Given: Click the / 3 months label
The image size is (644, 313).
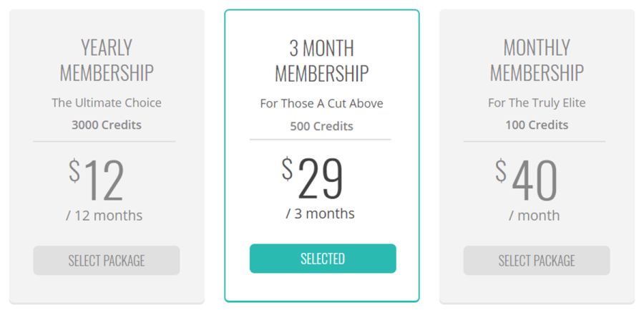Looking at the screenshot, I should [321, 213].
